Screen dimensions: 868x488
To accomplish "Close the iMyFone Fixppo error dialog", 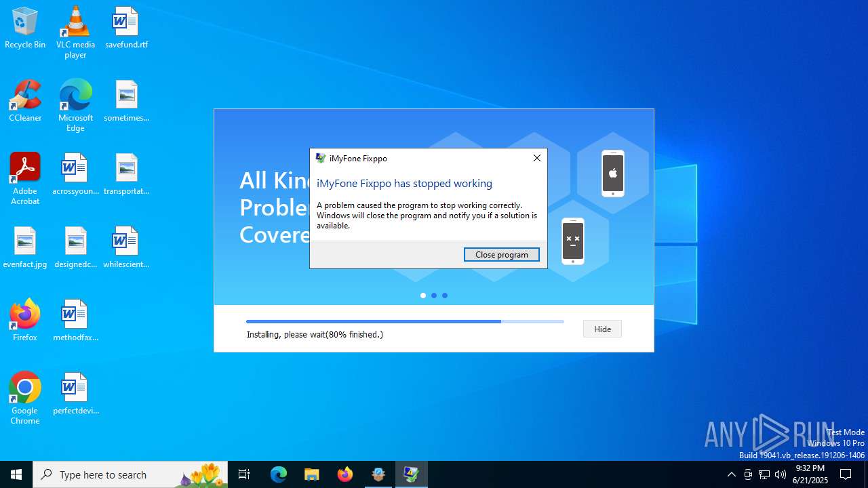I will 537,158.
